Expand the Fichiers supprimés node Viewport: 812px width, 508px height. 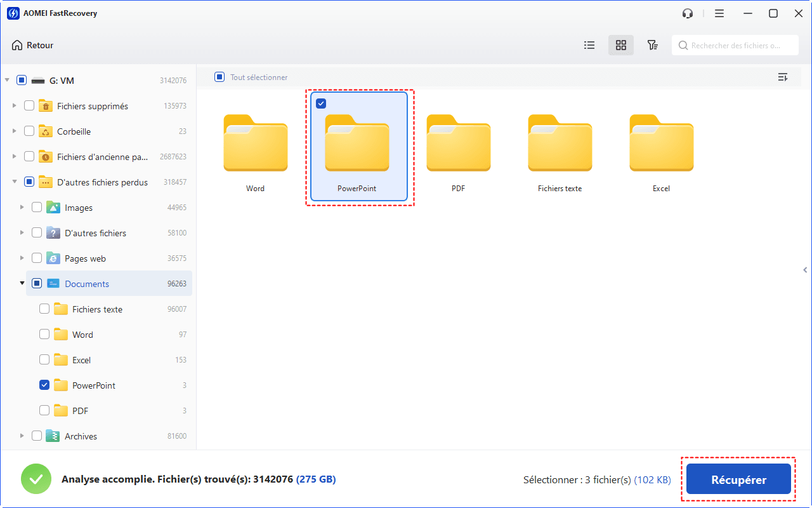(15, 106)
